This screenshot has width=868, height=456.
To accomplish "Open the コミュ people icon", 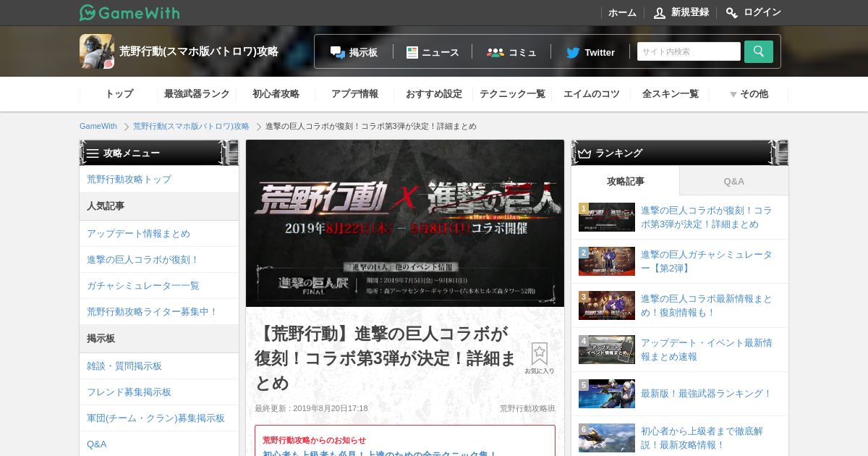I will [x=495, y=52].
